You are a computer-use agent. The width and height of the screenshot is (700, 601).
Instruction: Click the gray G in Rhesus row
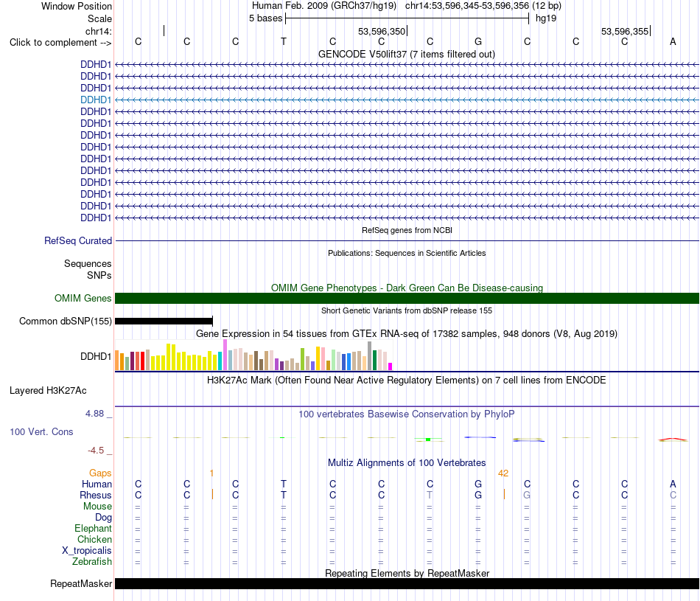click(x=527, y=495)
